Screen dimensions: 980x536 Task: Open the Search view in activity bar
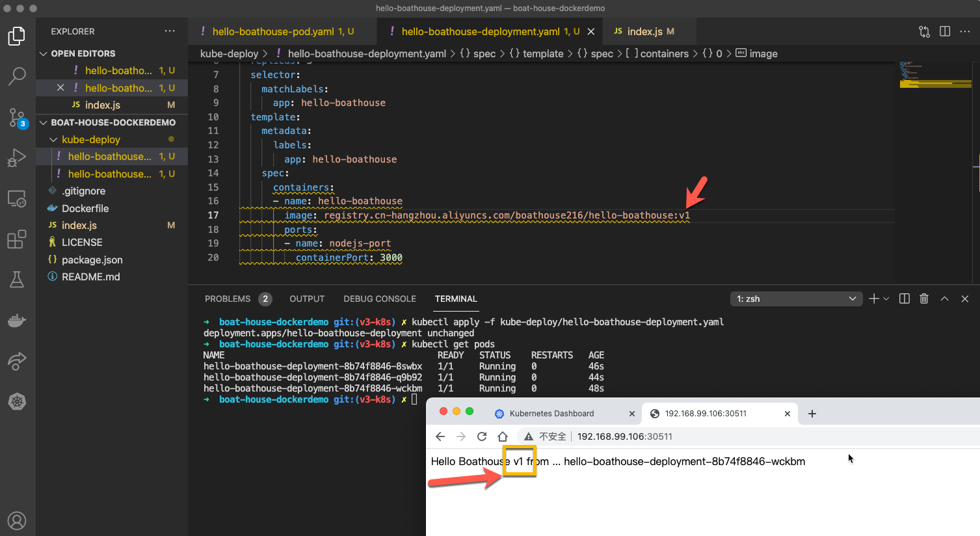pos(17,76)
